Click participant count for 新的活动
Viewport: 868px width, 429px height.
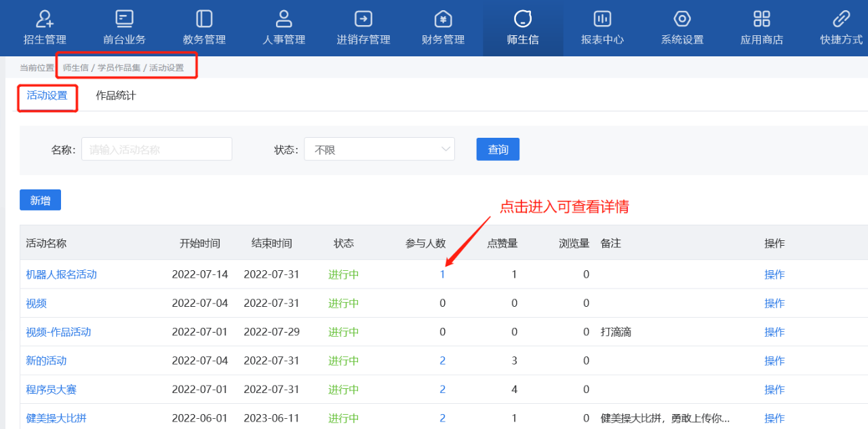(443, 361)
